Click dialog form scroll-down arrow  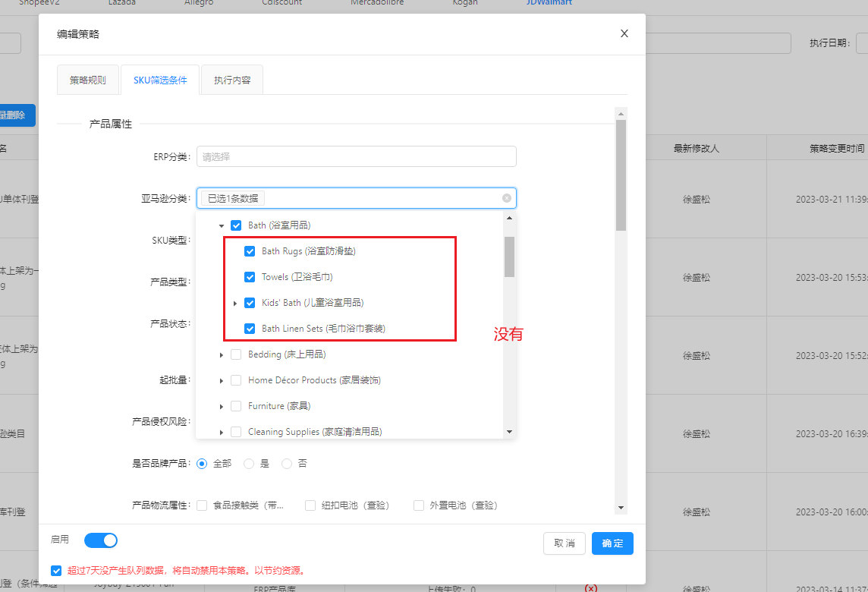click(x=621, y=507)
